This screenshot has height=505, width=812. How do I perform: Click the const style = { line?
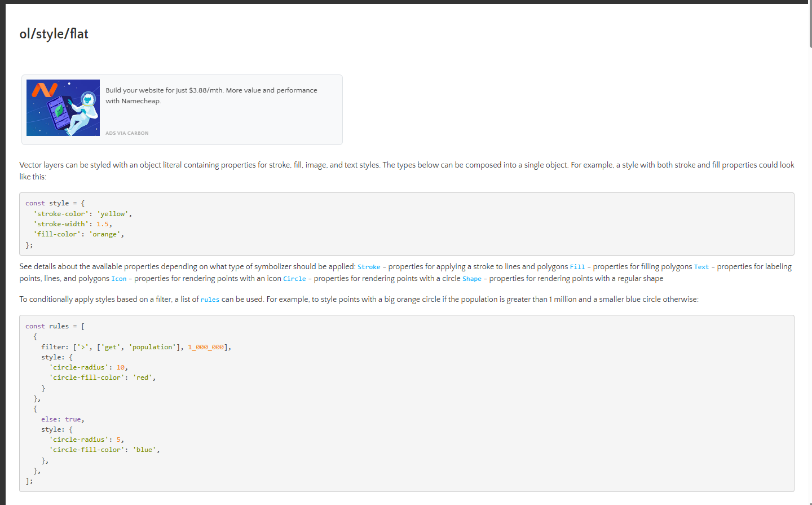tap(55, 203)
